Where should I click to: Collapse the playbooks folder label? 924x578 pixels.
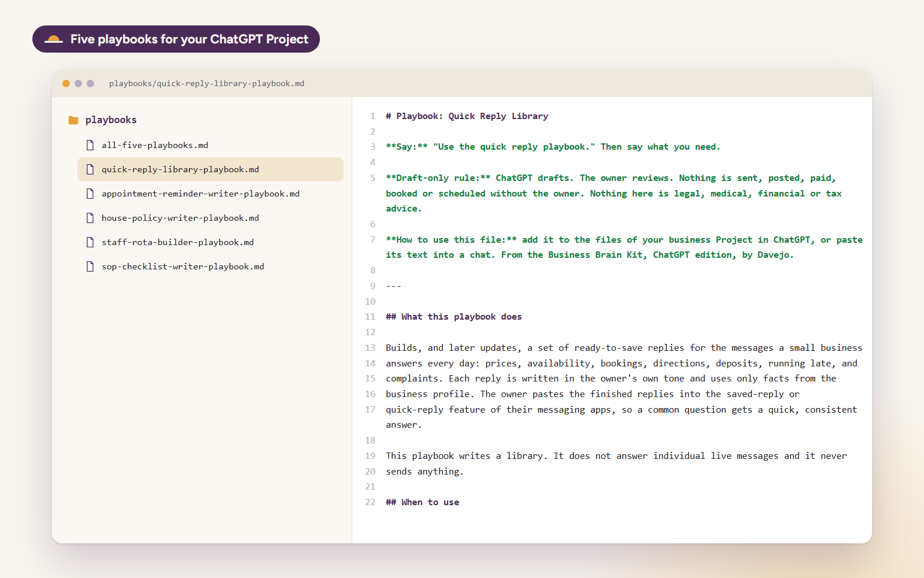(111, 120)
